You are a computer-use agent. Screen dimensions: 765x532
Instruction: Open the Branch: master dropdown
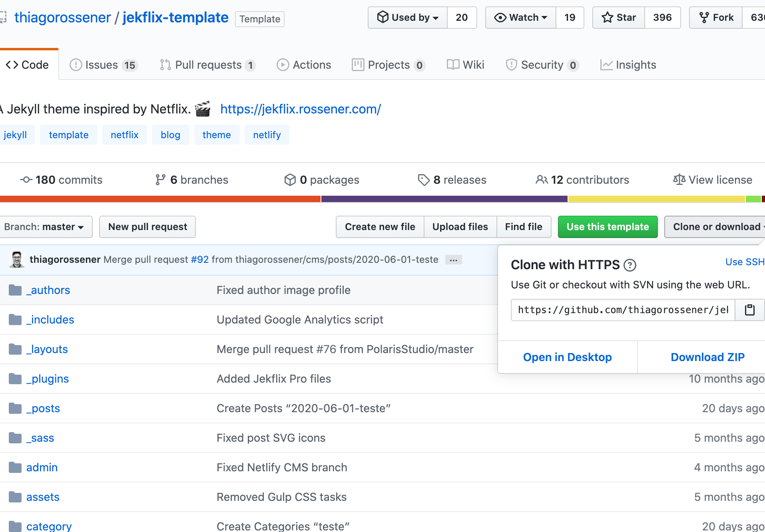pos(46,226)
